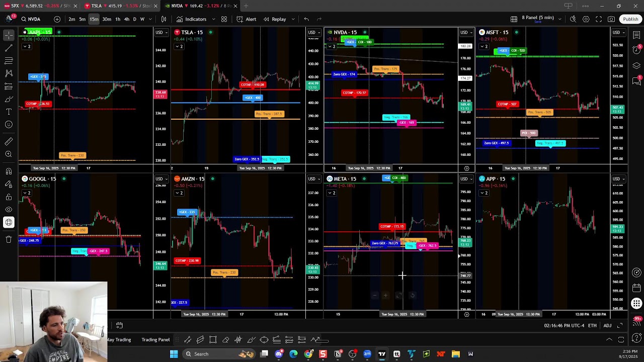
Task: Select the 4h timeframe
Action: point(127,19)
